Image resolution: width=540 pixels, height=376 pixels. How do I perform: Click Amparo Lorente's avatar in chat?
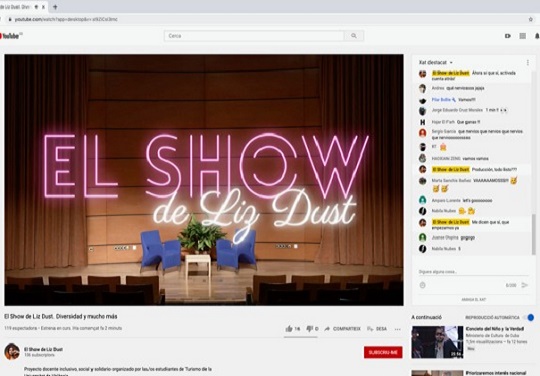pos(423,200)
